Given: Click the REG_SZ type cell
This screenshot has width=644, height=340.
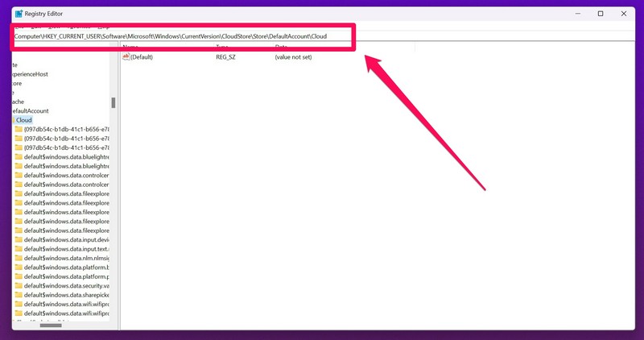Looking at the screenshot, I should (226, 57).
